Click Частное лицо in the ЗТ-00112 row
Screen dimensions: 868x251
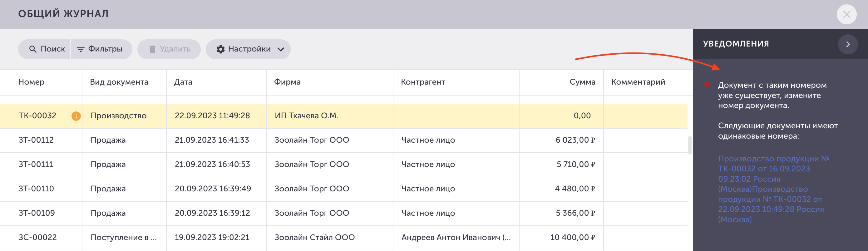[x=428, y=140]
